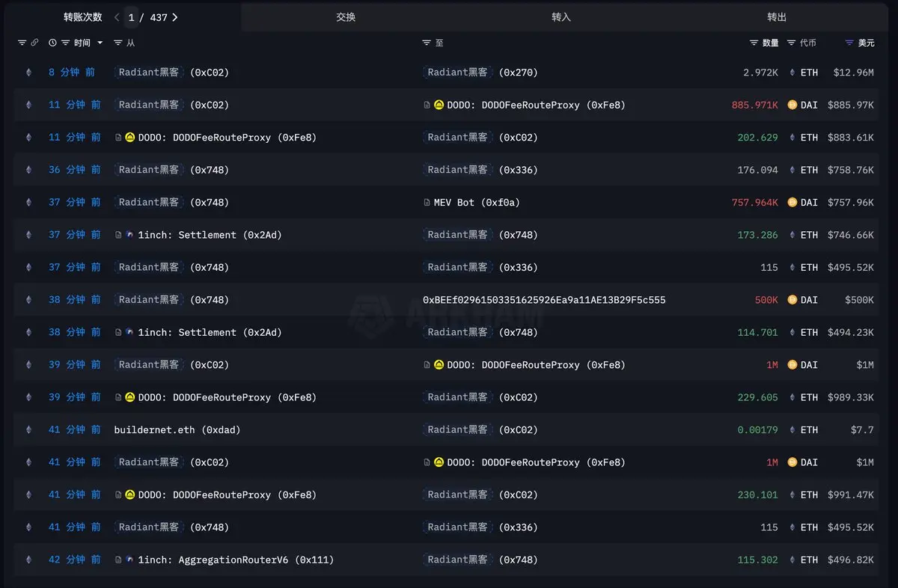Click 1inch logo in 114.701 ETH row
This screenshot has height=588, width=898.
pos(129,332)
